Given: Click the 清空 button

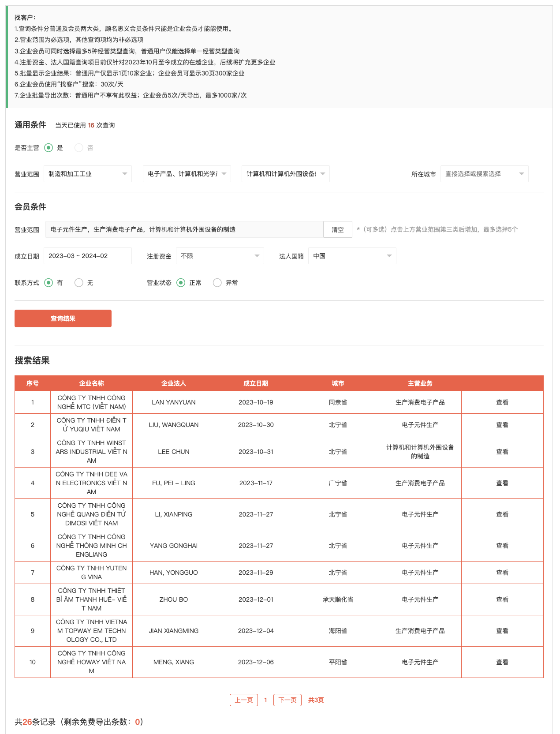Looking at the screenshot, I should pos(338,229).
